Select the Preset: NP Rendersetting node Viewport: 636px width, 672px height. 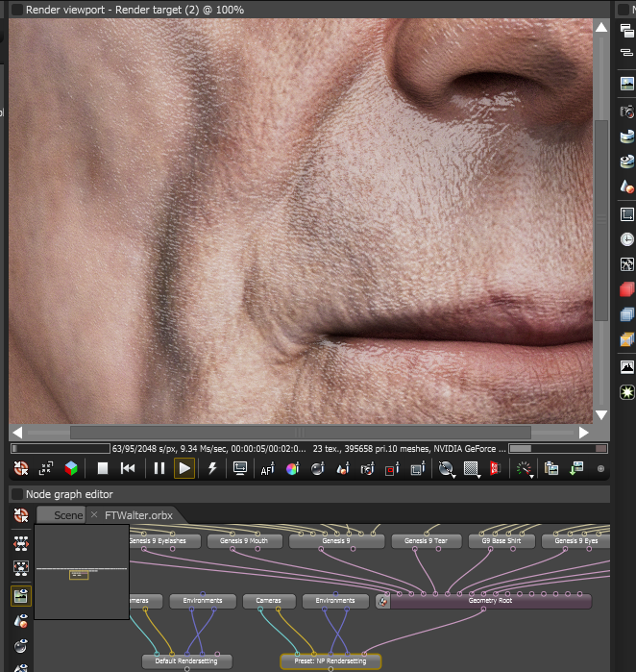[x=330, y=661]
